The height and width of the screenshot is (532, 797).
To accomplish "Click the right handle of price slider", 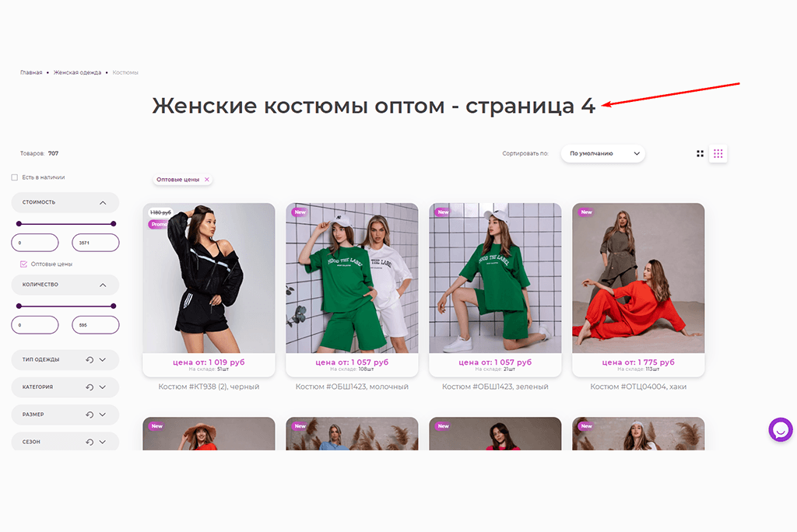I will 114,223.
